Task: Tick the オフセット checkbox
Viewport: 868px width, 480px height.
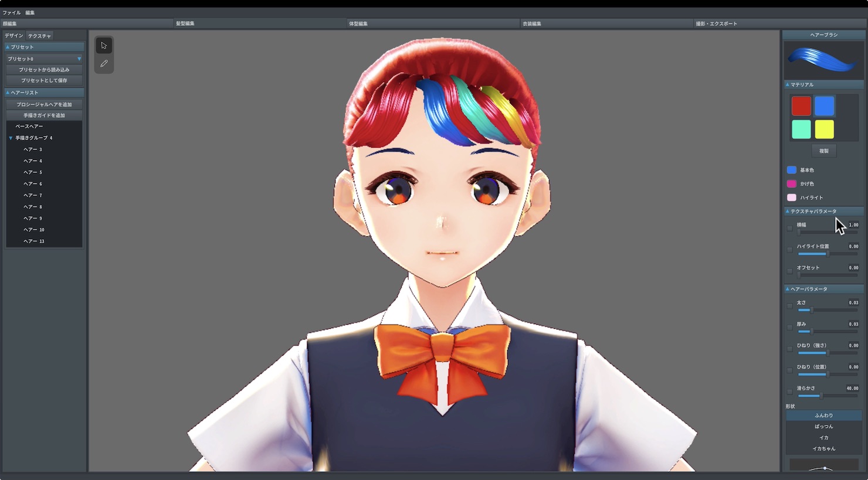Action: [x=789, y=271]
